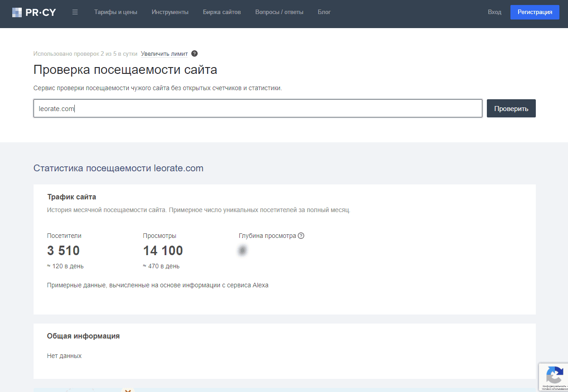Focus the site address input field
Image resolution: width=568 pixels, height=392 pixels.
tap(257, 109)
